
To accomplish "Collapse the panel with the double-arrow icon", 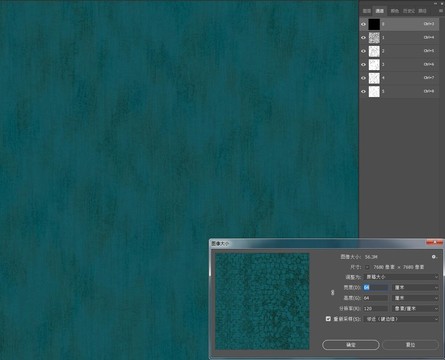I will (436, 3).
